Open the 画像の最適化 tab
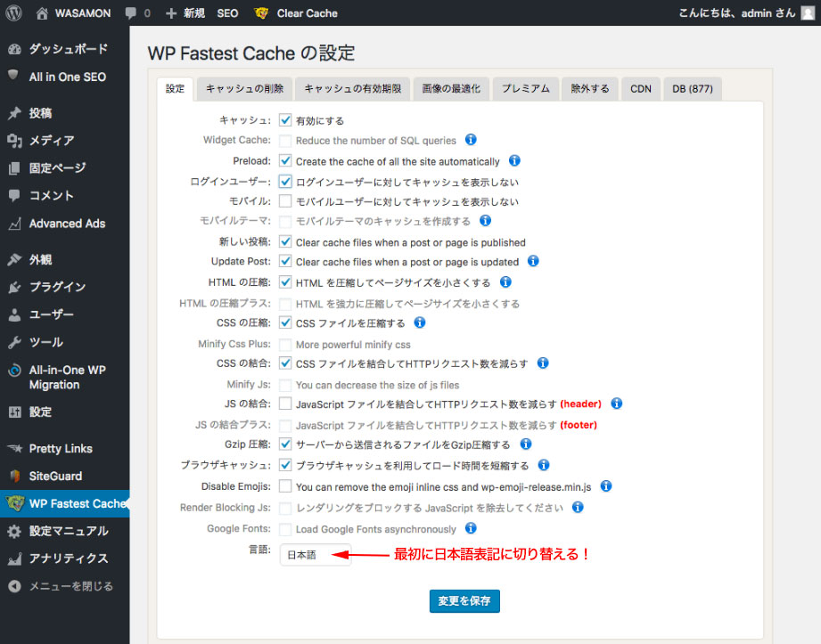821x644 pixels. click(x=451, y=89)
